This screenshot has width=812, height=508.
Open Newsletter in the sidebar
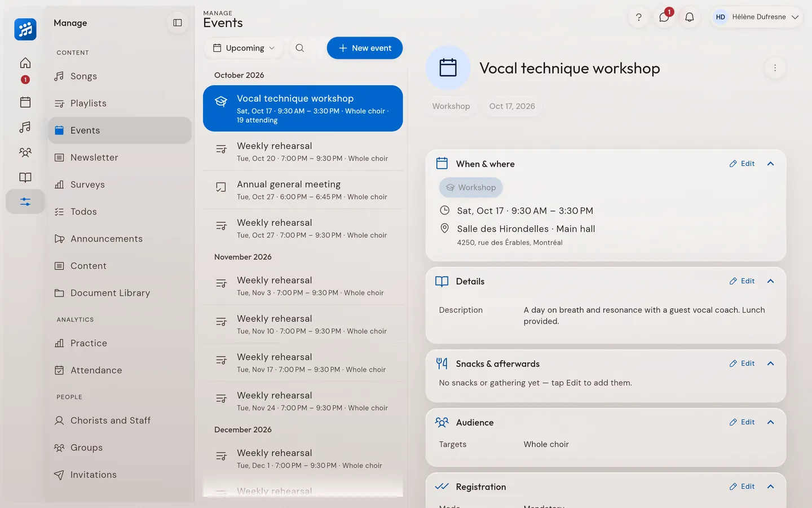120,157
